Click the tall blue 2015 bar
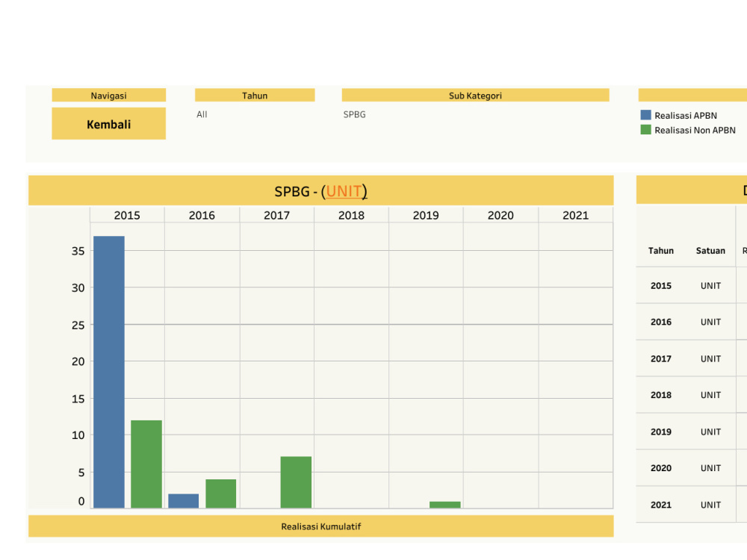Image resolution: width=747 pixels, height=560 pixels. (x=108, y=366)
